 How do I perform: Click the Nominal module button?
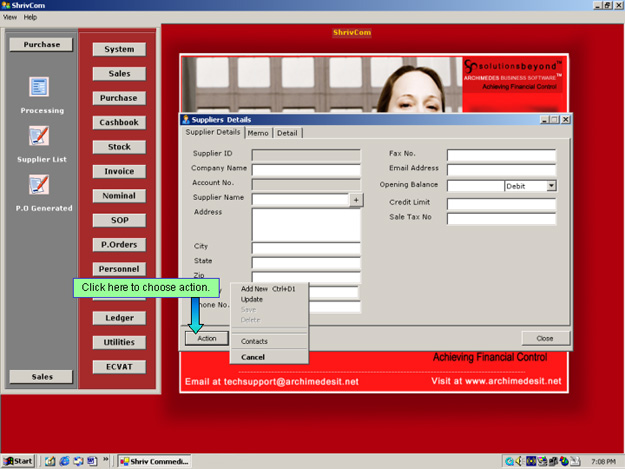click(119, 196)
